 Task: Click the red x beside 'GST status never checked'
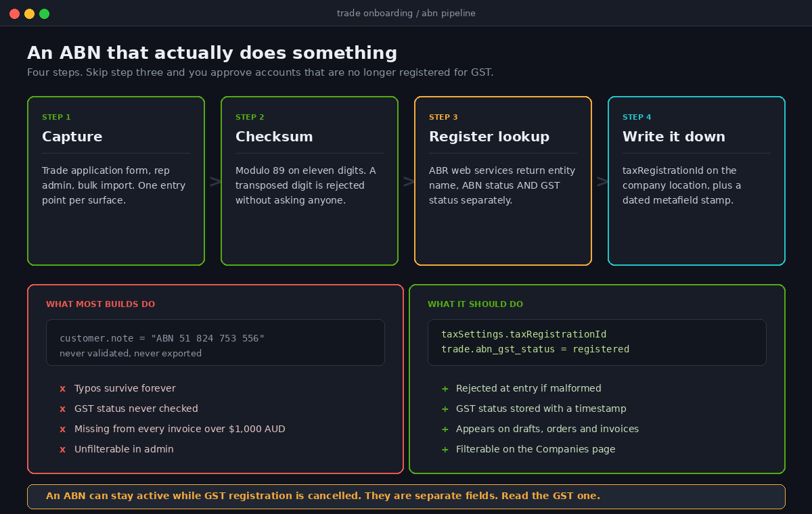pos(62,409)
